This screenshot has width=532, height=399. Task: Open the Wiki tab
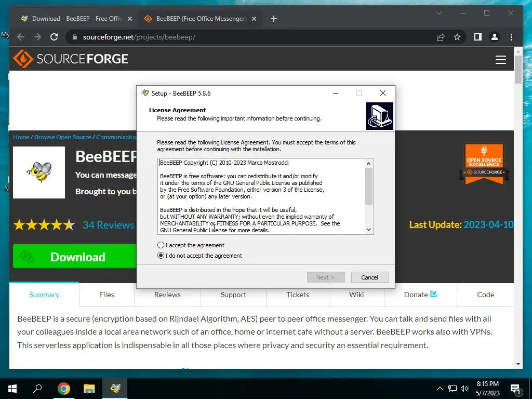tap(356, 295)
